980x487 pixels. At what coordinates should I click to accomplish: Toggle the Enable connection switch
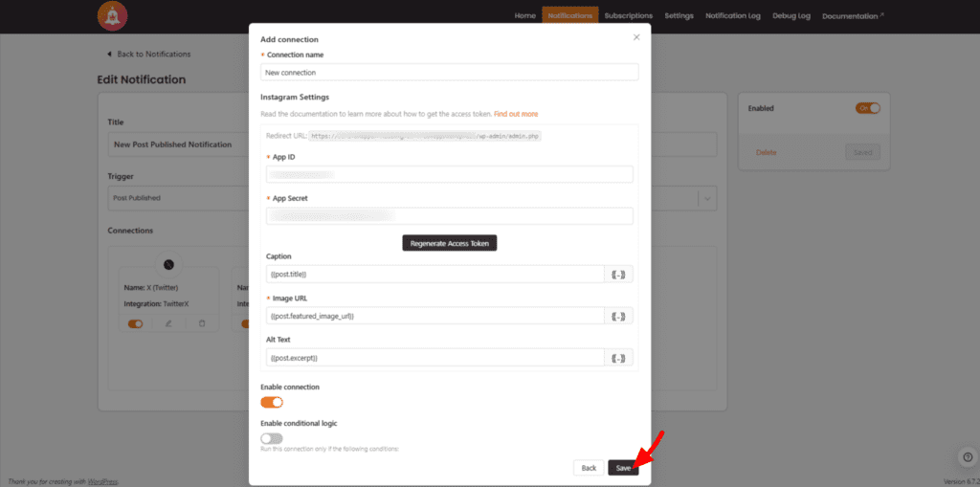point(272,402)
